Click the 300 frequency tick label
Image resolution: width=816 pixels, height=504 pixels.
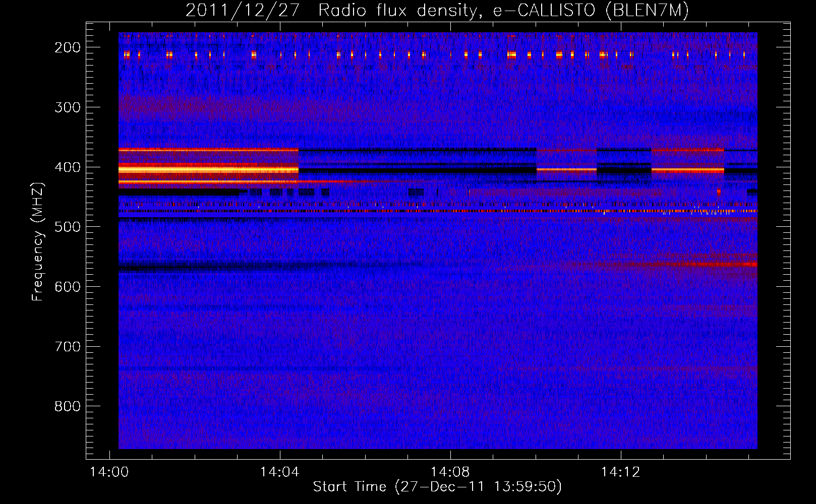(68, 107)
